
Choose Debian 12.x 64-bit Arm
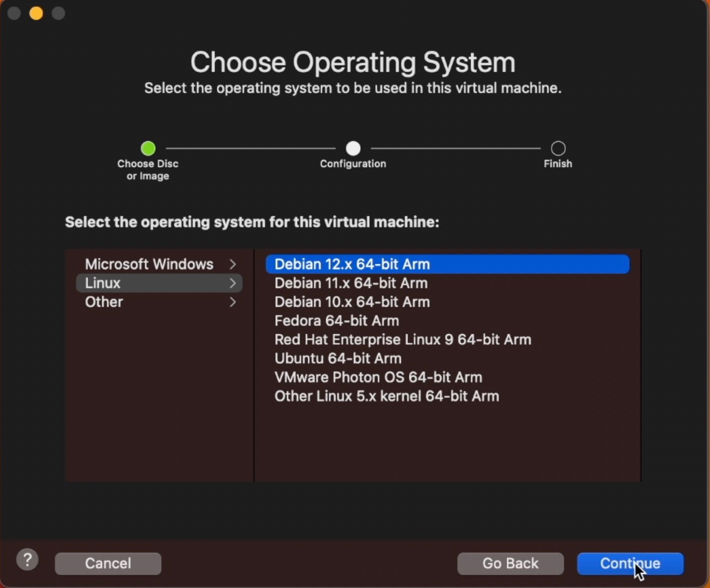tap(448, 264)
